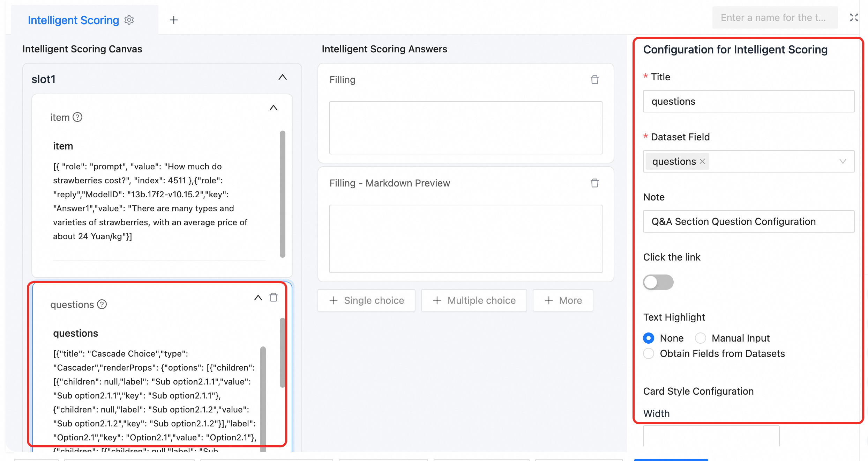Open the Dataset Field dropdown
The width and height of the screenshot is (868, 461).
[x=749, y=161]
